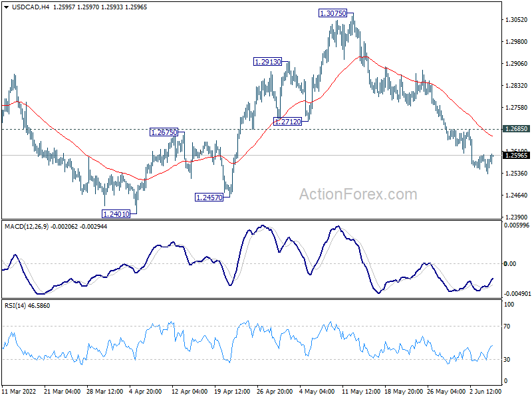Click the 19 Apr 12:00 time label
This screenshot has width=532, height=399.
[x=232, y=391]
